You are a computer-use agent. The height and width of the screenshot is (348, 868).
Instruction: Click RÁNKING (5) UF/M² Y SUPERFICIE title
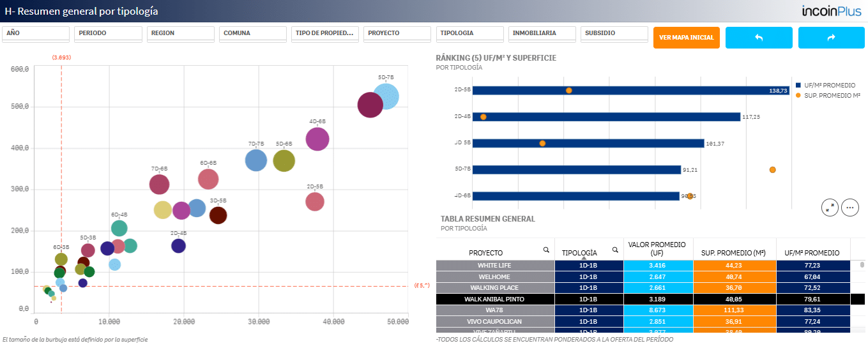pos(496,58)
